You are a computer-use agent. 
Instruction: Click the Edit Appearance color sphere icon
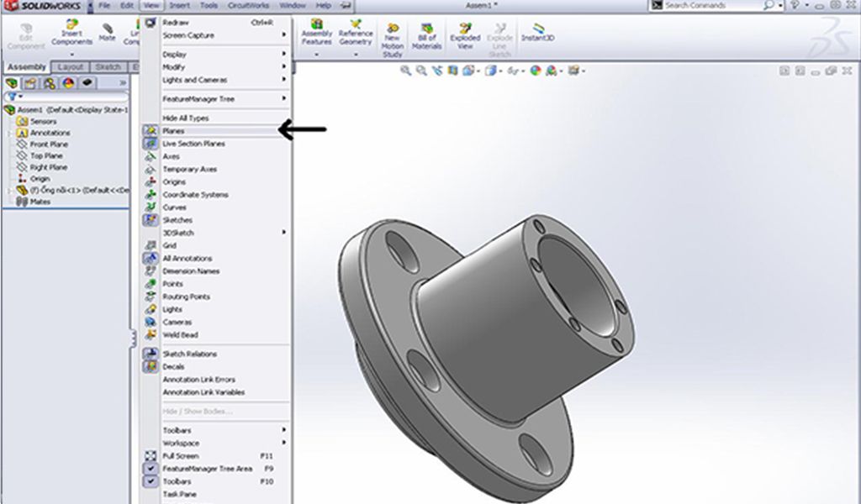pos(536,71)
